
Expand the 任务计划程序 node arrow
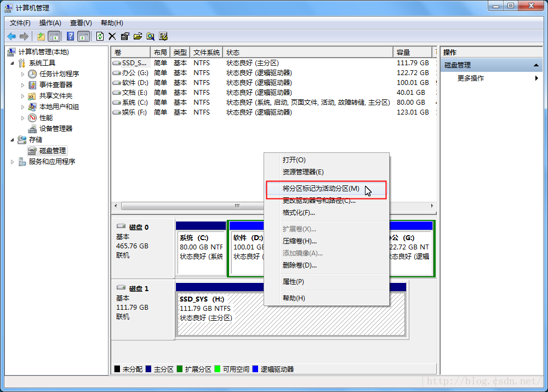click(x=22, y=74)
